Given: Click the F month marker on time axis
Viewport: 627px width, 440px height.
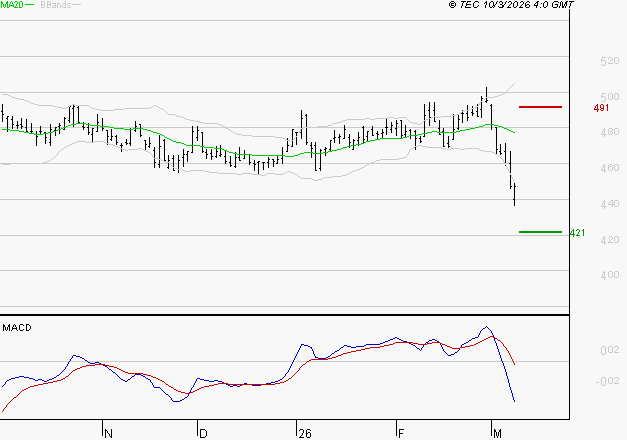Looking at the screenshot, I should pyautogui.click(x=401, y=434).
